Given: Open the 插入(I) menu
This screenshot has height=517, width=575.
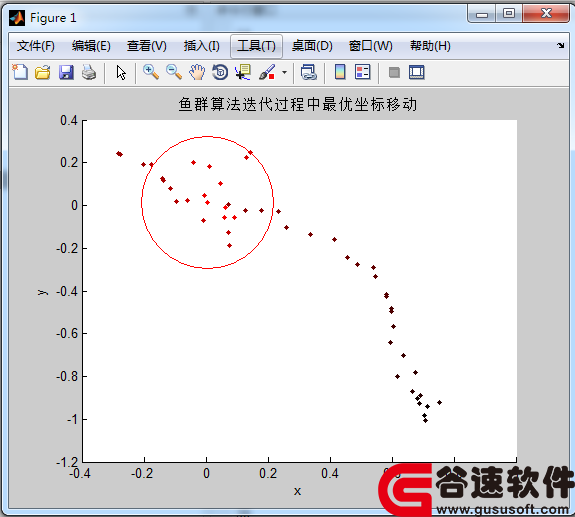Looking at the screenshot, I should (x=202, y=46).
